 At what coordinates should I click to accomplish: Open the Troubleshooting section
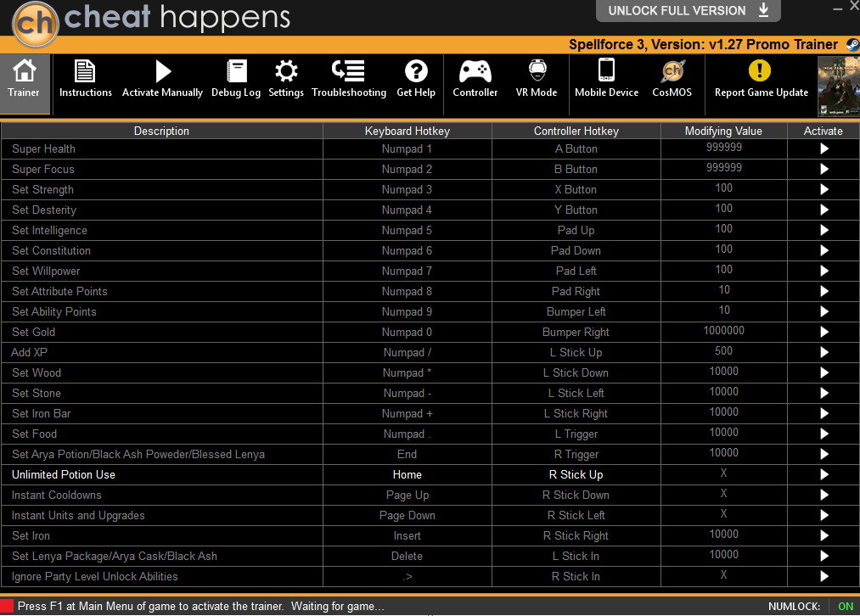(x=349, y=79)
